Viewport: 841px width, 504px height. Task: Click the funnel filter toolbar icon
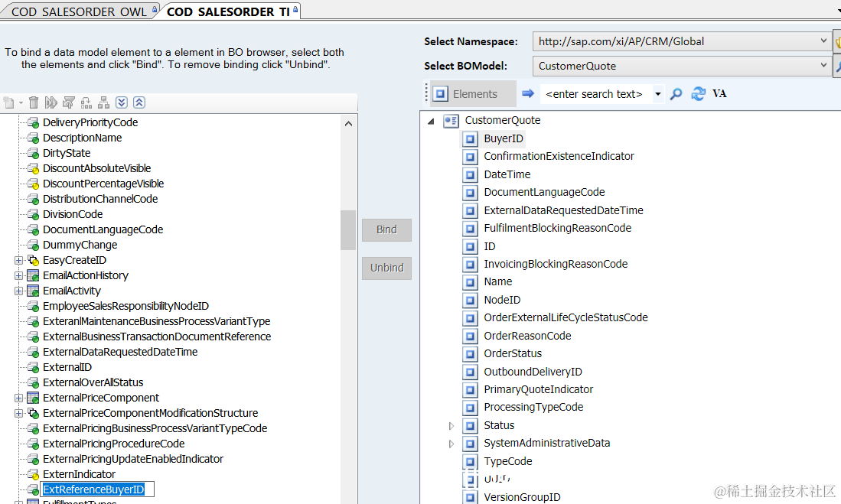pyautogui.click(x=69, y=102)
